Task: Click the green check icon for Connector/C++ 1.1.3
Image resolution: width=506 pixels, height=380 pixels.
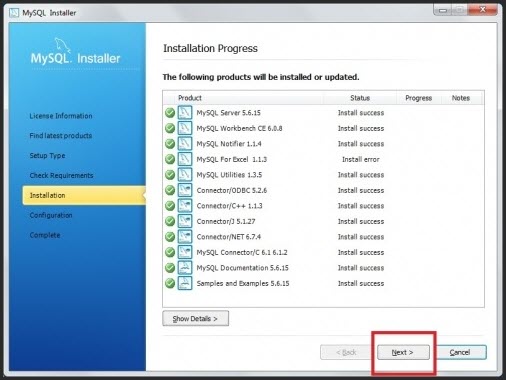Action: tap(170, 206)
